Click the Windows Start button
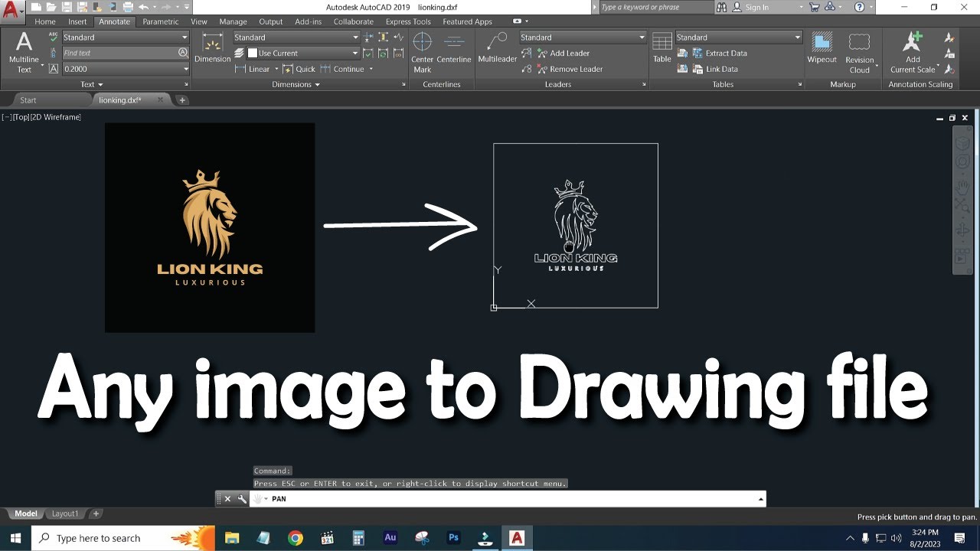The image size is (980, 551). click(15, 538)
